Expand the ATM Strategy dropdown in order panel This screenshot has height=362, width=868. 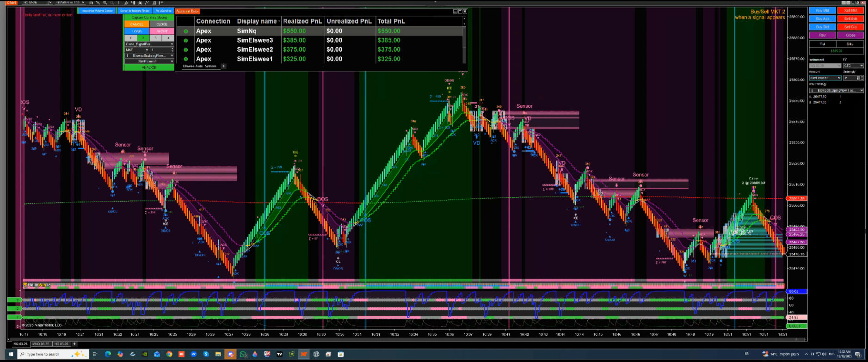tap(837, 91)
